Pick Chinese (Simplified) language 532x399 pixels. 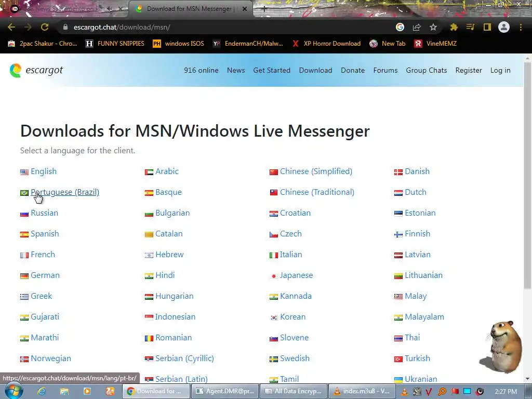(316, 171)
